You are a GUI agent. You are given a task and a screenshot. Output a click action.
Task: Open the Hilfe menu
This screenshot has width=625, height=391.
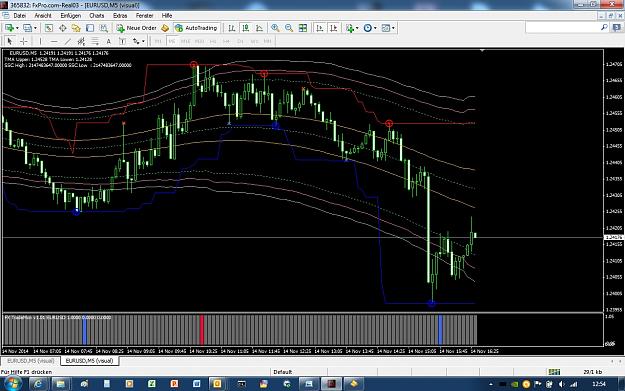[167, 16]
